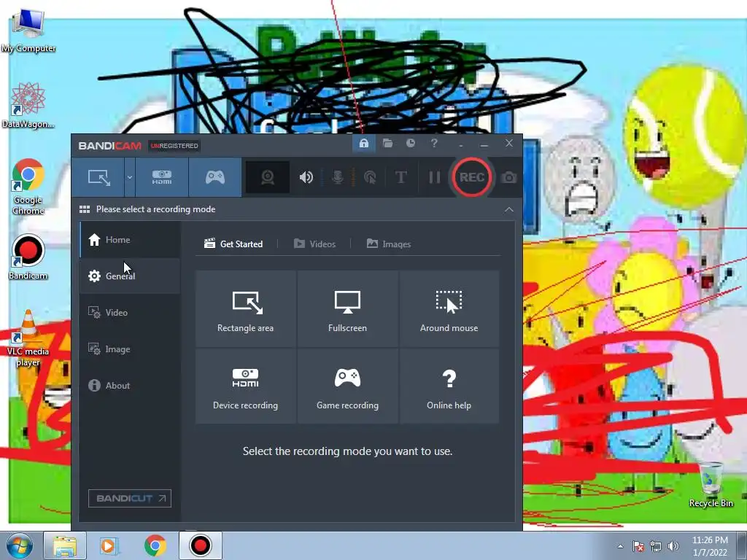747x560 pixels.
Task: Choose the Rectangle area tile
Action: tap(245, 309)
